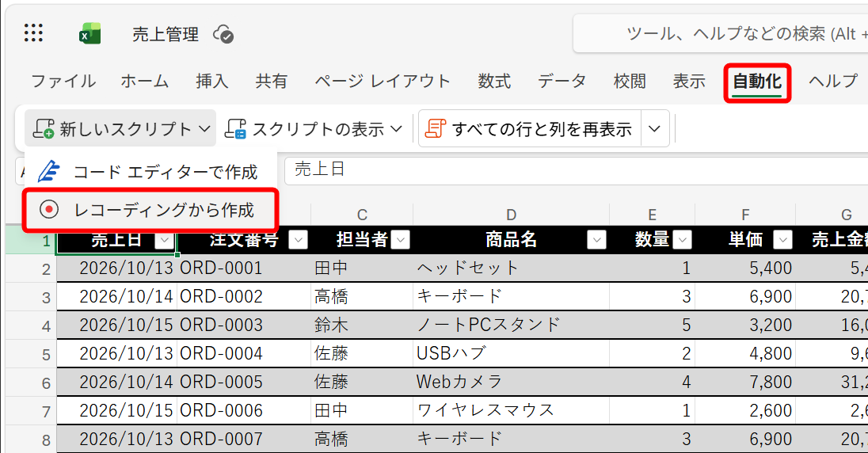Click the 新しいスクリプト script icon

click(44, 128)
